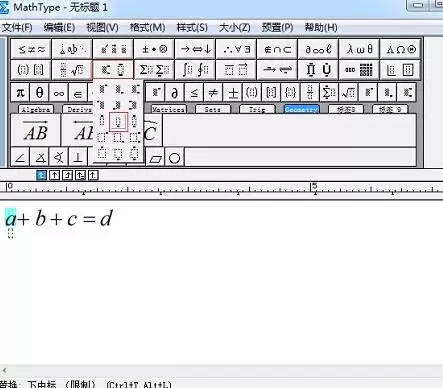Select the first tab-stop alignment button
Image resolution: width=443 pixels, height=388 pixels.
(x=41, y=175)
